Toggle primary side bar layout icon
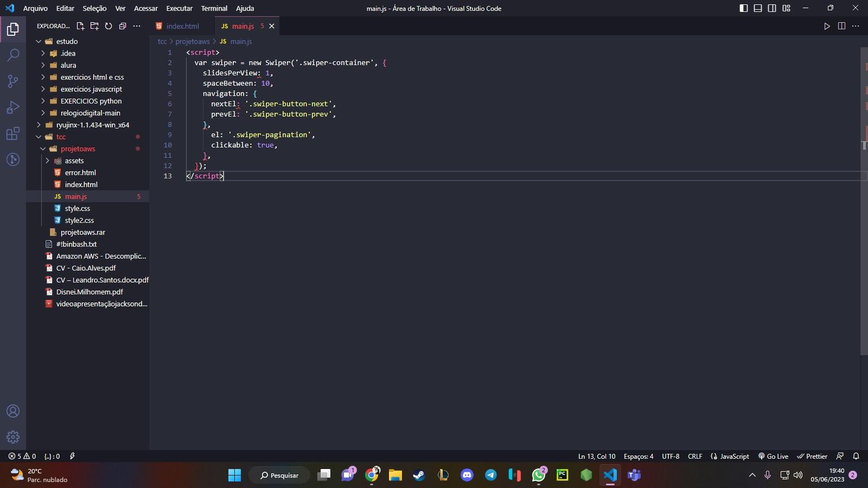This screenshot has width=868, height=488. 744,8
